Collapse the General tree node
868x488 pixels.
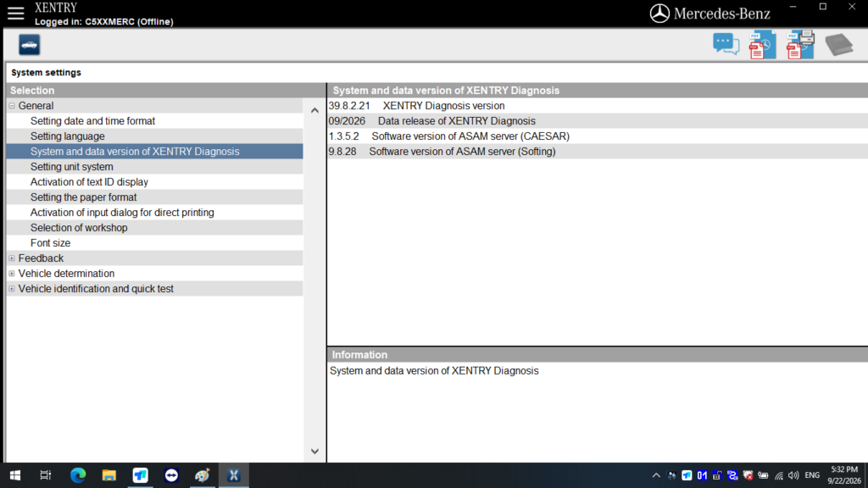(x=12, y=106)
